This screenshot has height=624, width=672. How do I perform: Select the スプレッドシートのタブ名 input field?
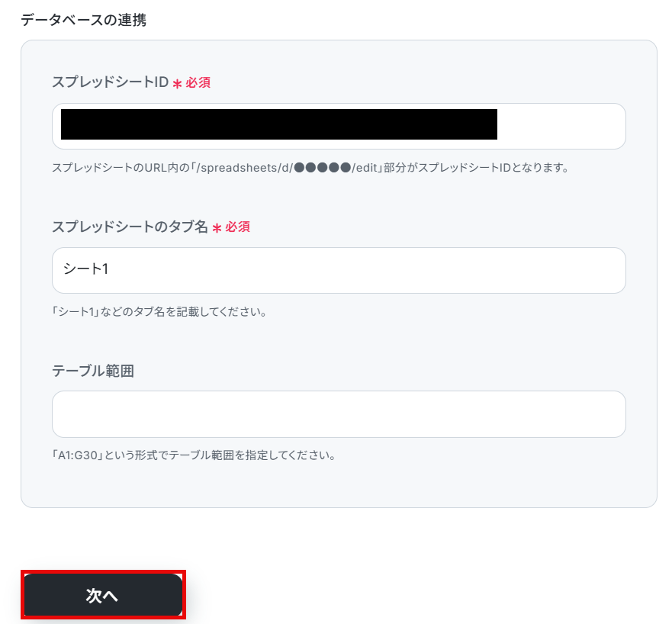pyautogui.click(x=339, y=271)
